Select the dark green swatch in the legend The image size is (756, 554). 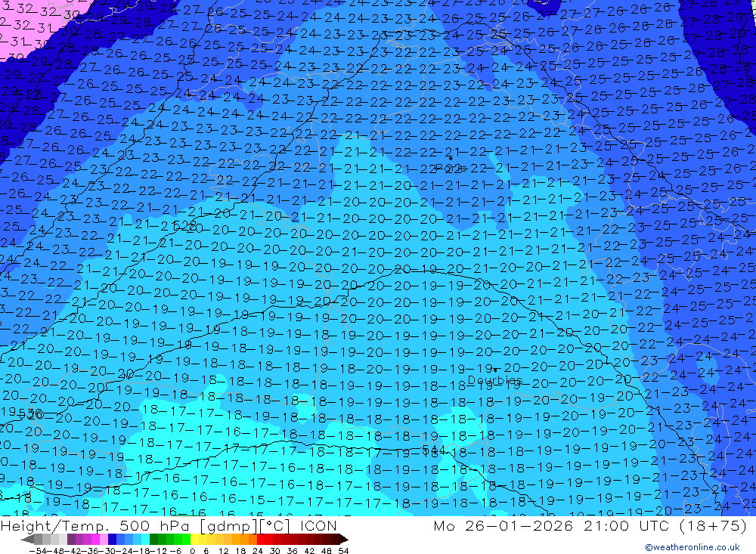point(153,539)
